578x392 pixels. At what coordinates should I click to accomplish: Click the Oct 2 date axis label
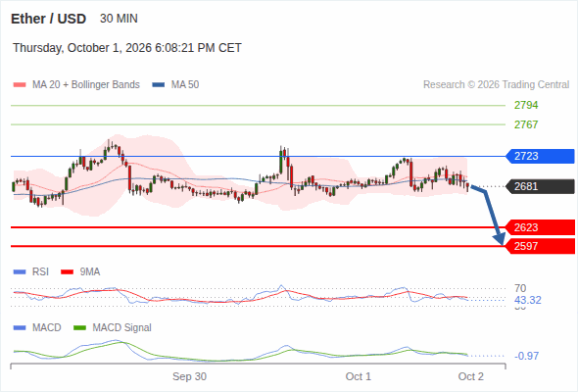click(x=471, y=376)
